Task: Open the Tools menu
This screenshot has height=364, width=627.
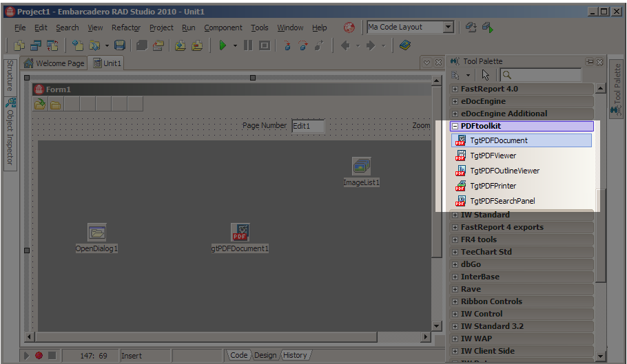Action: point(260,28)
